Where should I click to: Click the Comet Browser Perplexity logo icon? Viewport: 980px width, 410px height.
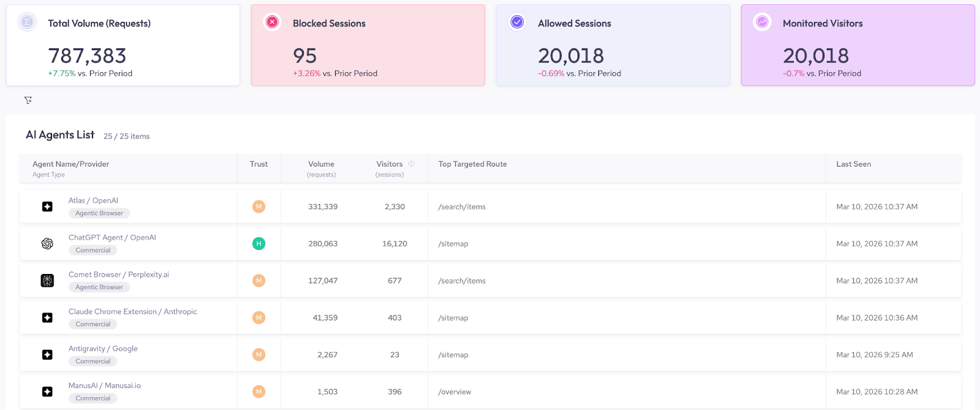[x=47, y=281]
